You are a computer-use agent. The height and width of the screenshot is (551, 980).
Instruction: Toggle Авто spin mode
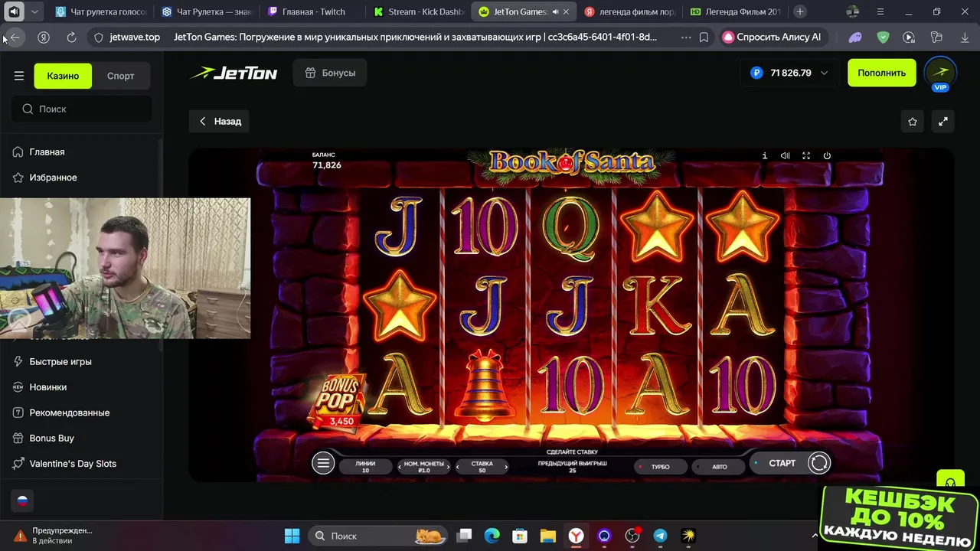720,466
